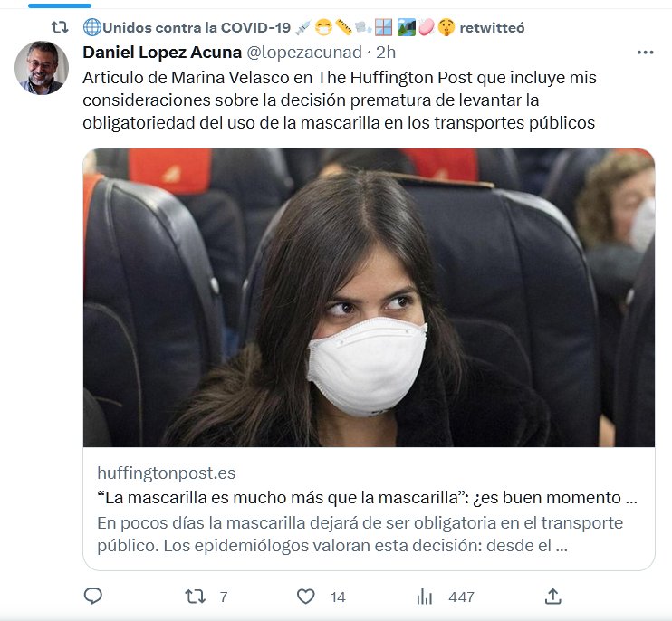Image resolution: width=672 pixels, height=621 pixels.
Task: Open the masked woman on plane article image
Action: pyautogui.click(x=369, y=298)
